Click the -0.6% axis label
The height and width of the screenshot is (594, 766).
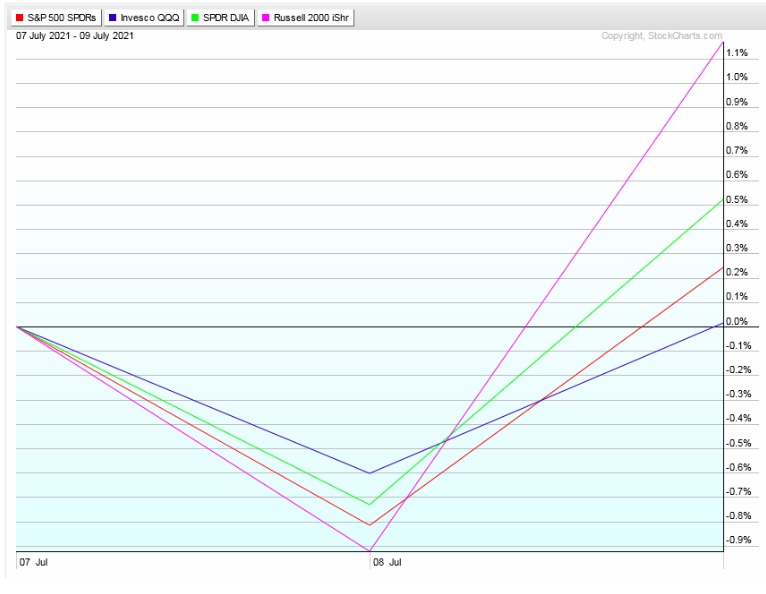coord(738,467)
